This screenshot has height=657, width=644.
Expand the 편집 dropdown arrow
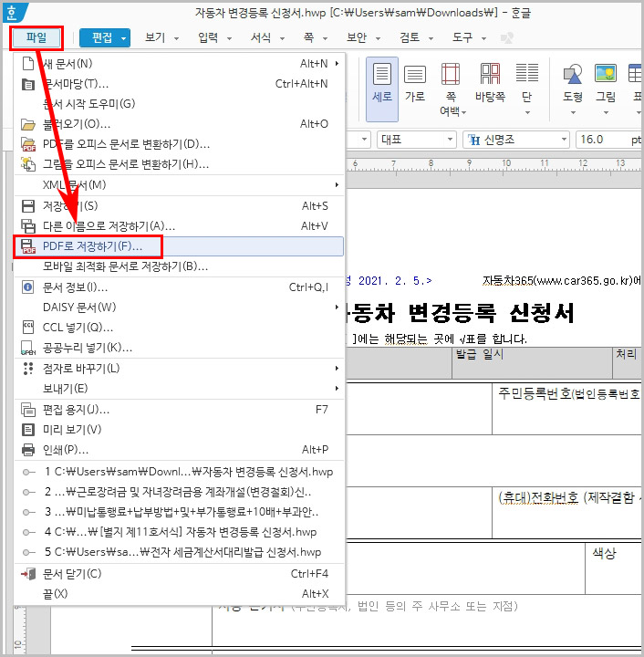tap(123, 38)
